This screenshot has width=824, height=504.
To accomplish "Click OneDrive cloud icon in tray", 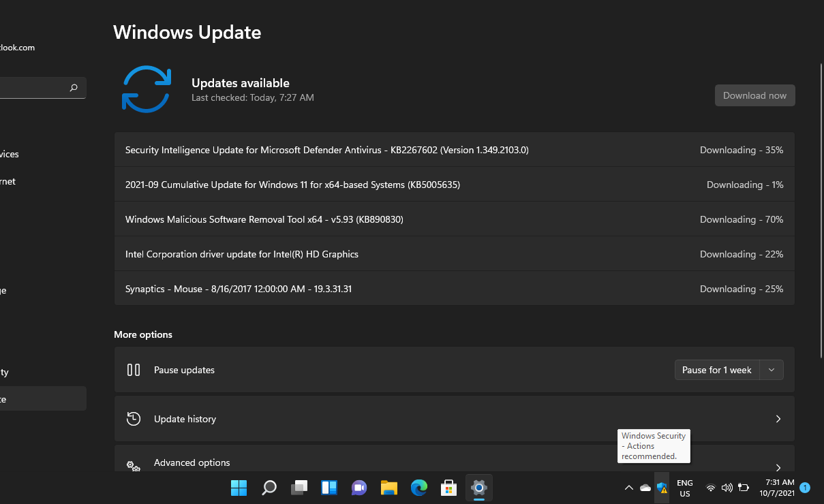I will [645, 488].
